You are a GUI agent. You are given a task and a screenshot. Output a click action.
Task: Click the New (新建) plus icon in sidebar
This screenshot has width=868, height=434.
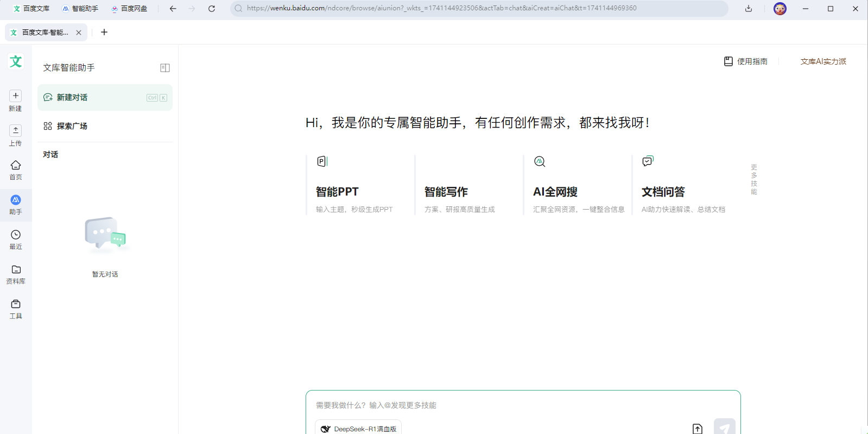click(x=16, y=96)
